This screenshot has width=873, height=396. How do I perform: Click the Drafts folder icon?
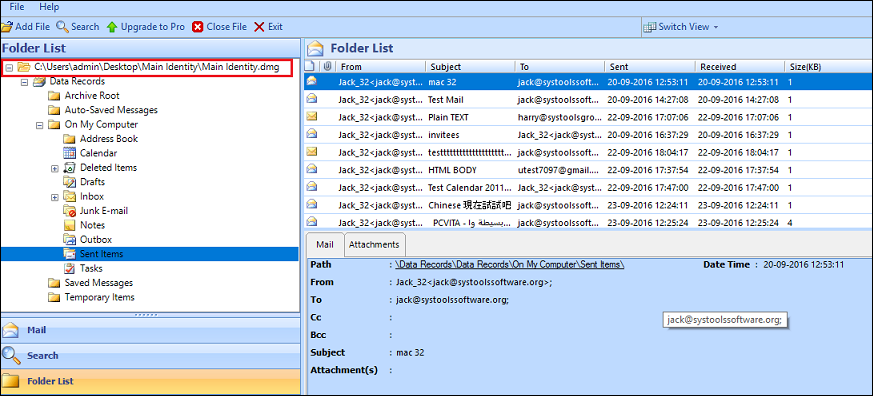pos(70,182)
